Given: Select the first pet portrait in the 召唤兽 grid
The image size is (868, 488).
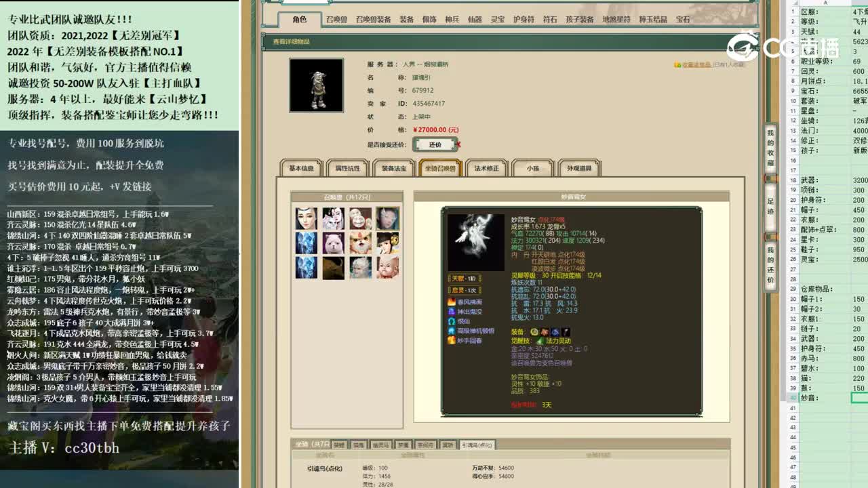Looking at the screenshot, I should tap(305, 218).
